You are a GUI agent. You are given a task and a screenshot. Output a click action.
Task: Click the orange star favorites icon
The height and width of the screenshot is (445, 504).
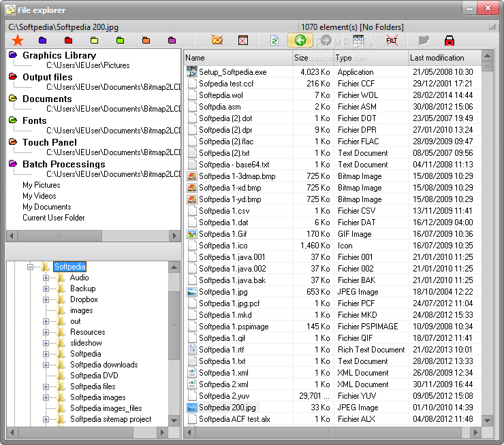click(x=18, y=40)
